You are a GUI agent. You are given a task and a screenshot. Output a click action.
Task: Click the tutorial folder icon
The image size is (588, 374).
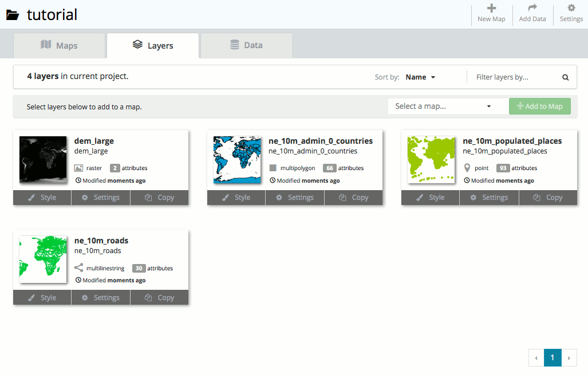click(x=13, y=15)
